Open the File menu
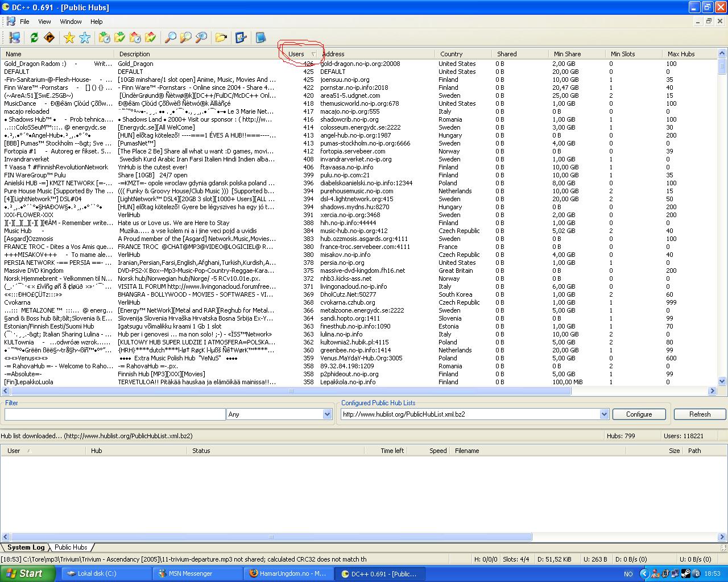Viewport: 728px width, 582px height. point(24,22)
